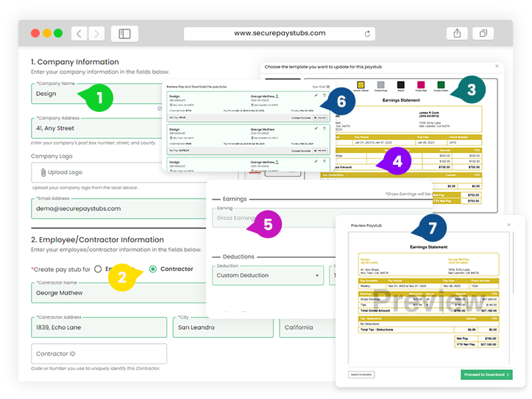The height and width of the screenshot is (399, 532).
Task: Focus the Company Address field
Action: (96, 128)
